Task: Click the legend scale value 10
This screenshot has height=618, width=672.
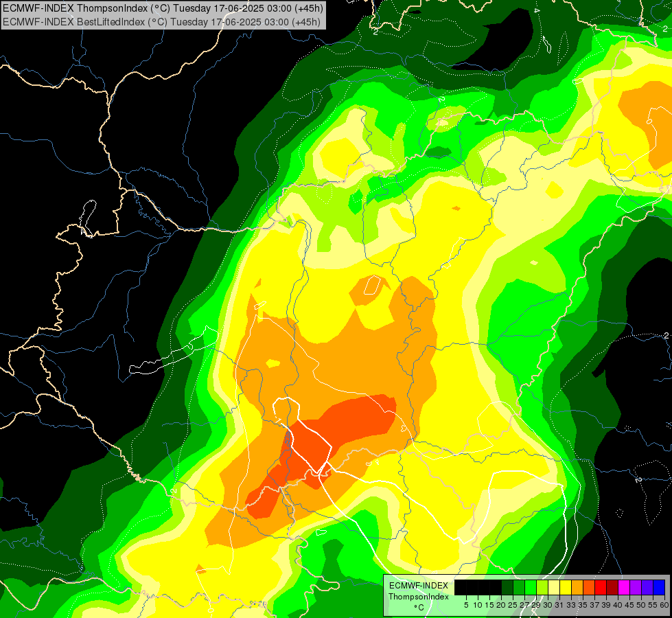Action: [478, 605]
